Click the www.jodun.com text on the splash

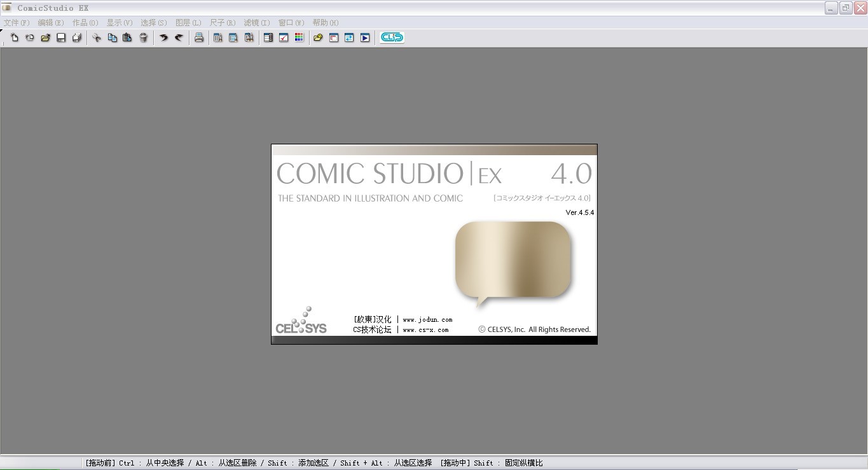[427, 320]
